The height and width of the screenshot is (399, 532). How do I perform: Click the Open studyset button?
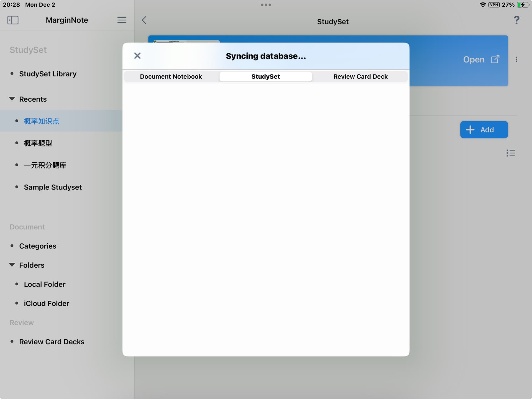(481, 59)
